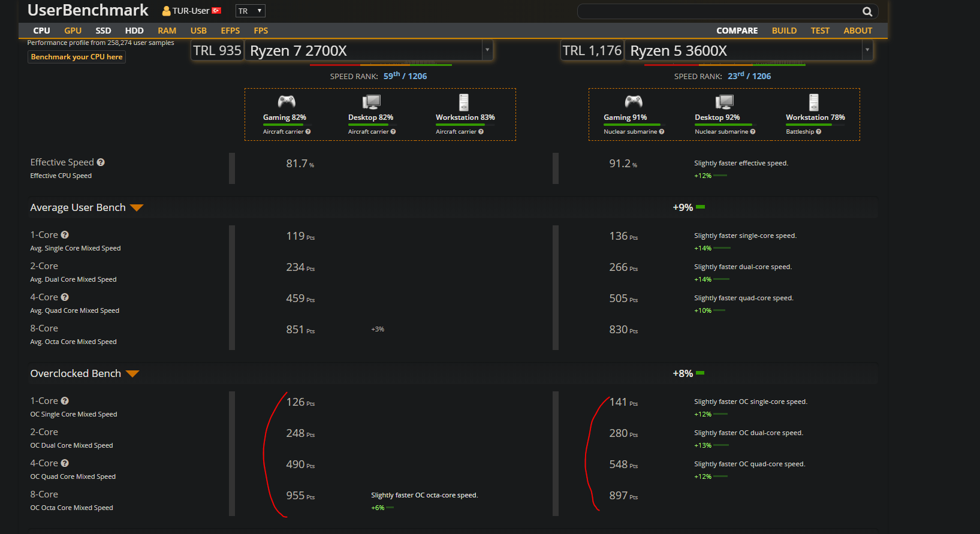Click help icon next to Battleship
The width and height of the screenshot is (980, 534).
819,132
